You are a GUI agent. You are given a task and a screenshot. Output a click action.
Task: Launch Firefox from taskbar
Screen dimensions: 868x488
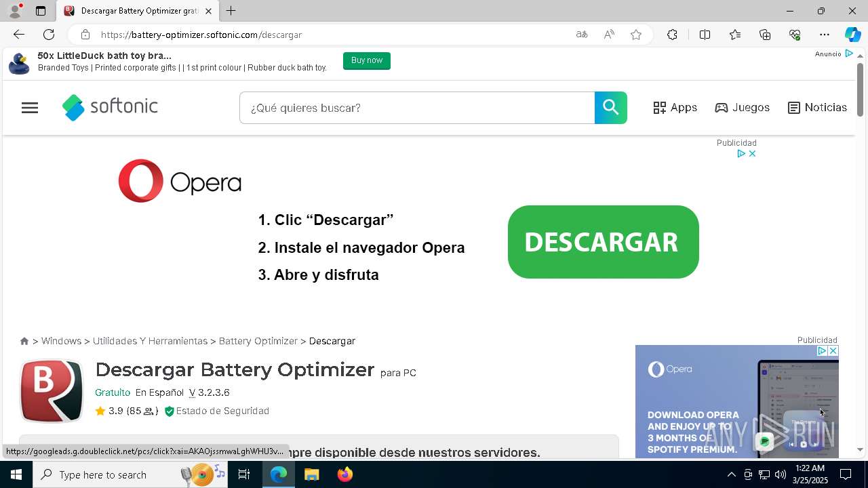coord(344,474)
